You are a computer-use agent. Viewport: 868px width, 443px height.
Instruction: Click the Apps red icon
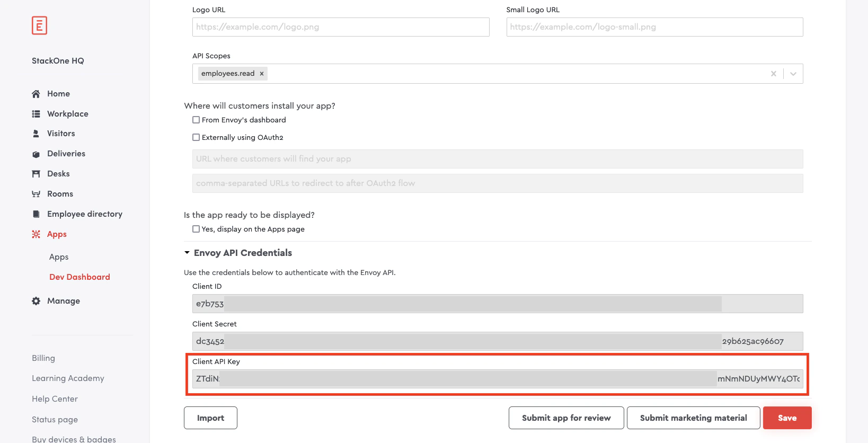[36, 234]
